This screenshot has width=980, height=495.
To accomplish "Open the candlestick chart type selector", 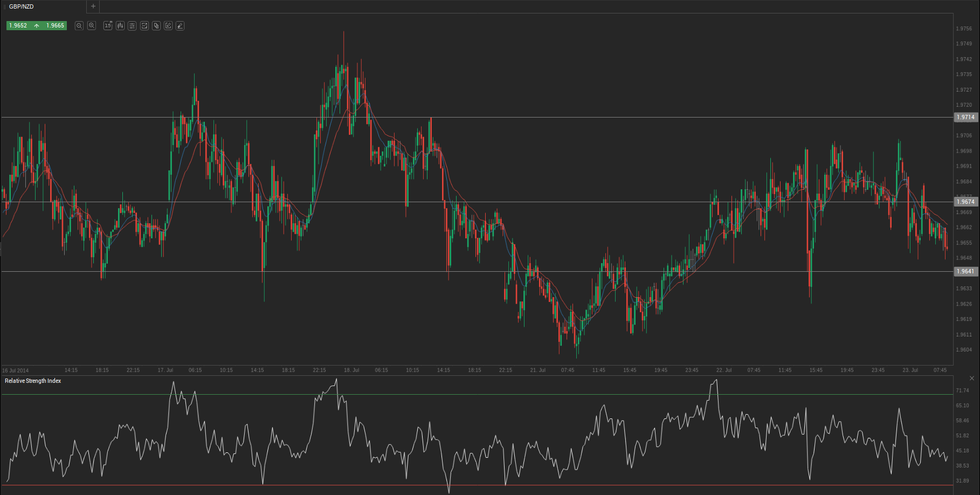I will pos(120,26).
